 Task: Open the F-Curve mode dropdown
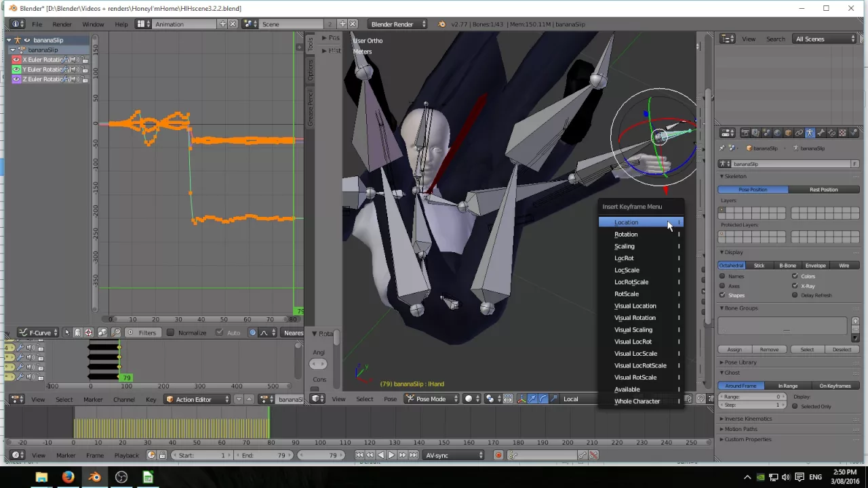click(x=39, y=333)
